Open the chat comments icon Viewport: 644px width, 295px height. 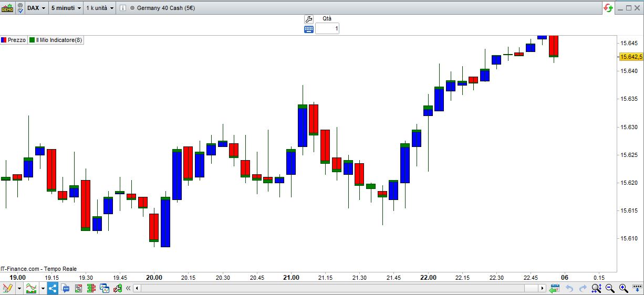66,288
